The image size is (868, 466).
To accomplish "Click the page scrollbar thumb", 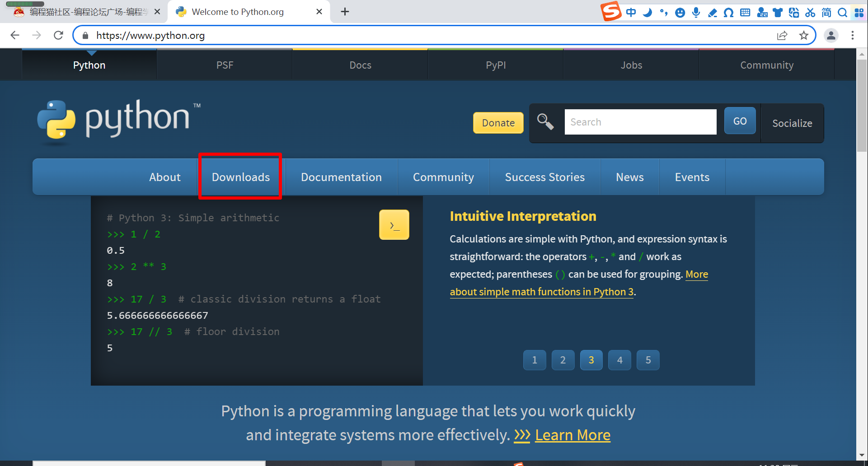I will (862, 106).
